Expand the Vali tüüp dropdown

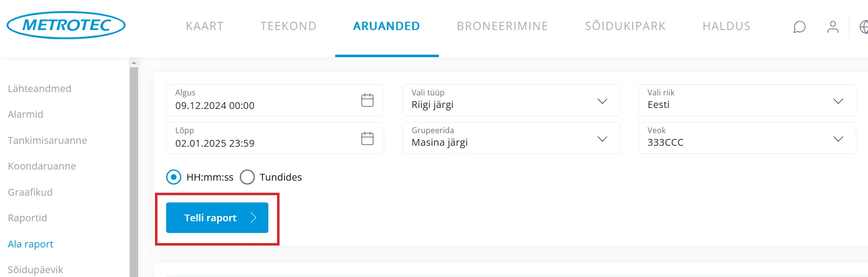[602, 101]
